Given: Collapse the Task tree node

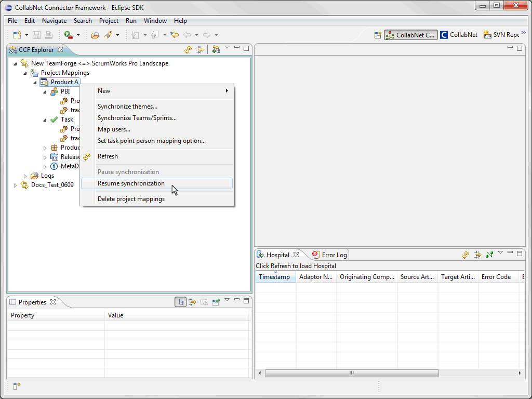Looking at the screenshot, I should (x=45, y=120).
